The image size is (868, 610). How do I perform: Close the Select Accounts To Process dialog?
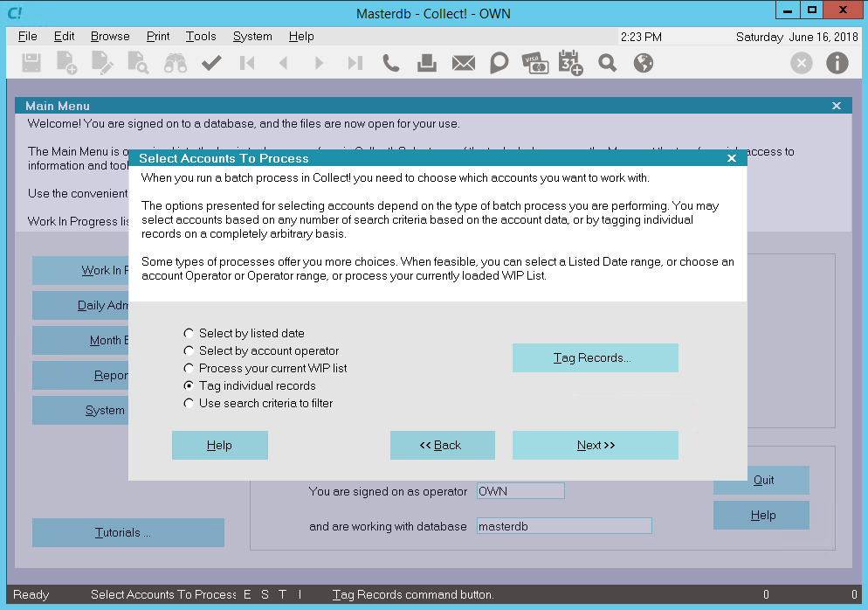point(731,158)
